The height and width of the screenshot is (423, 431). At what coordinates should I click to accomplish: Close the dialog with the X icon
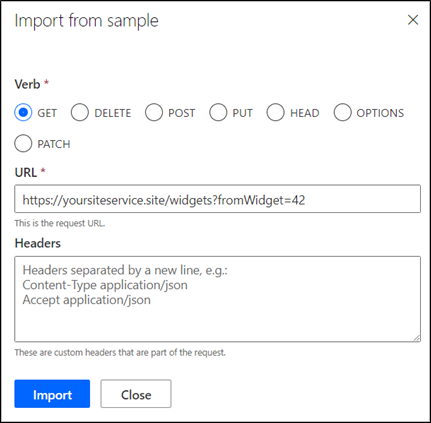[x=413, y=20]
